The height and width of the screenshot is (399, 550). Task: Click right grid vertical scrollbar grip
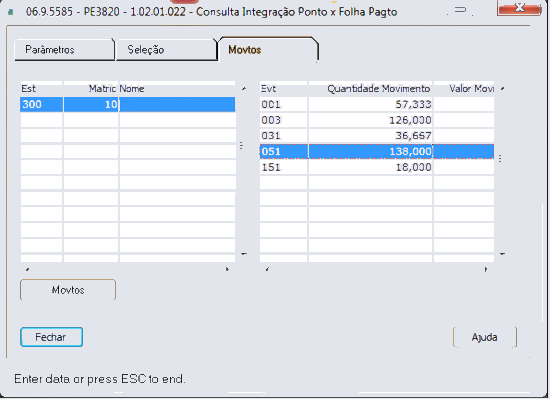[x=500, y=158]
